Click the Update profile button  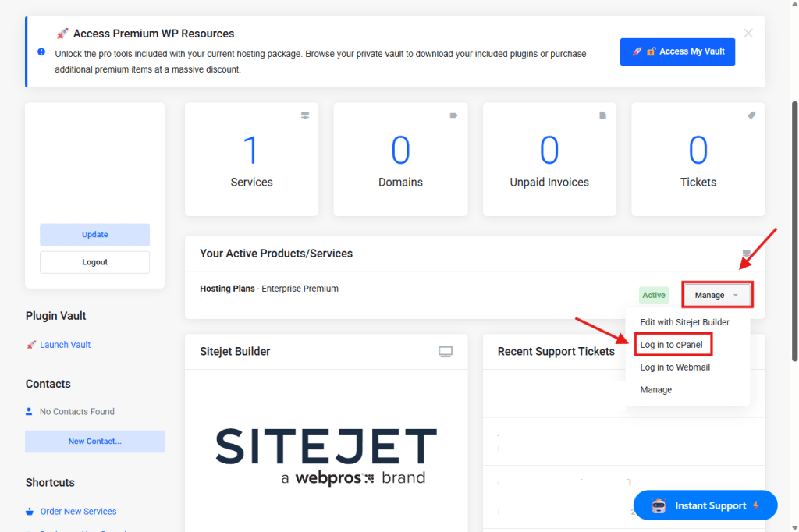click(95, 235)
